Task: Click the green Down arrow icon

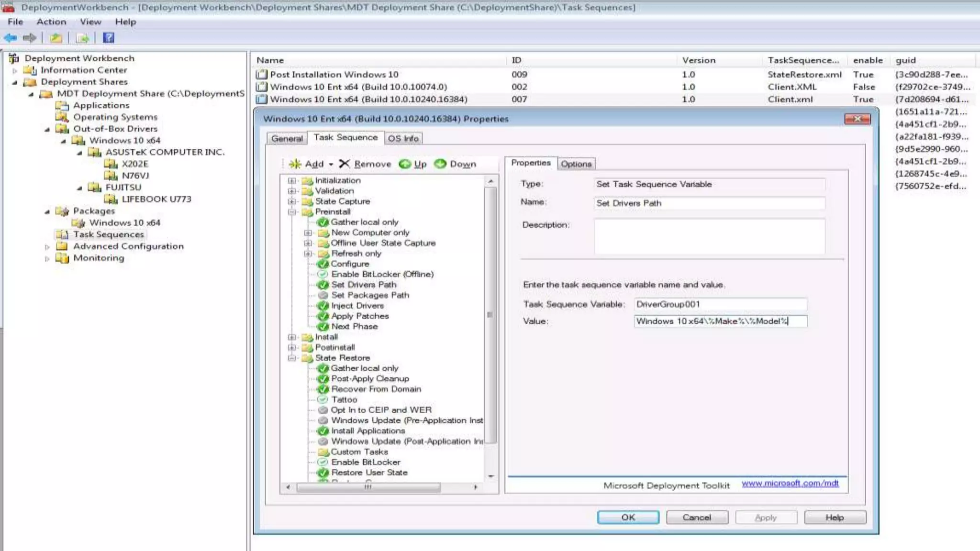Action: tap(440, 164)
